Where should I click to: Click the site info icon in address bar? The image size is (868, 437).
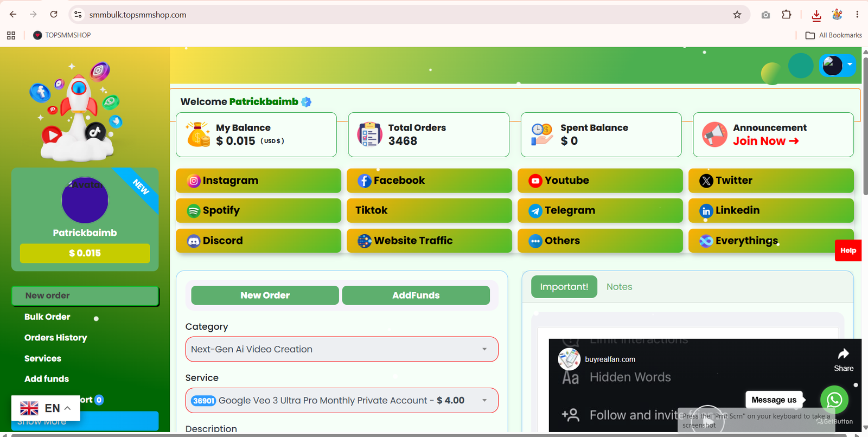tap(78, 15)
